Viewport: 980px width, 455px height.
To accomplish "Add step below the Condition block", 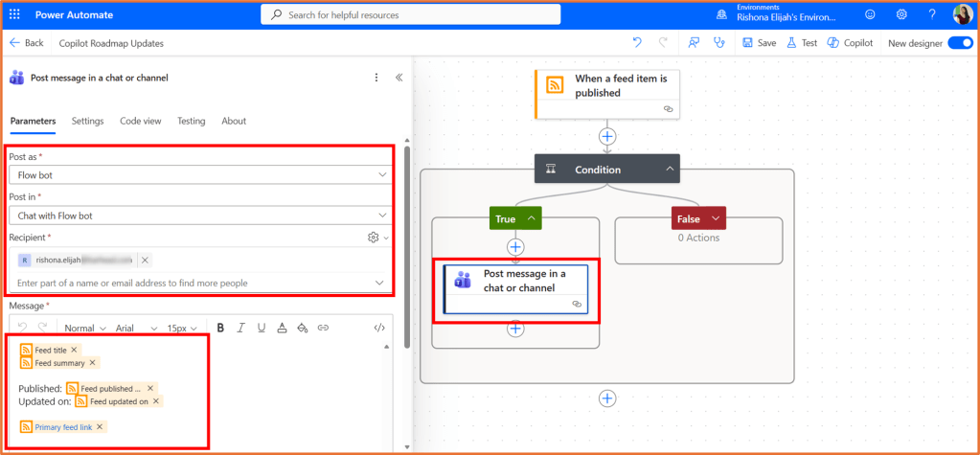I will click(x=607, y=398).
